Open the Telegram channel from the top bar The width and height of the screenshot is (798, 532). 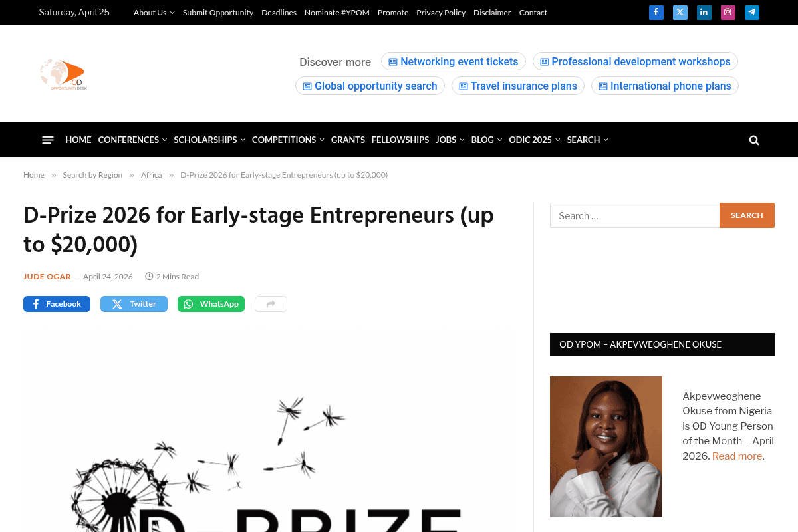pyautogui.click(x=751, y=12)
